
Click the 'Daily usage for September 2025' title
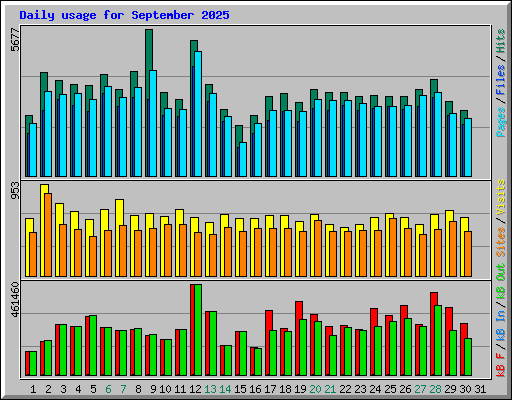click(x=124, y=15)
